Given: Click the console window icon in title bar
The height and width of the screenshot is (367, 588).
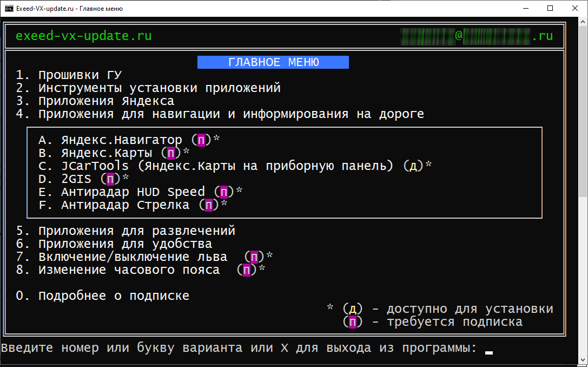Looking at the screenshot, I should tap(9, 8).
